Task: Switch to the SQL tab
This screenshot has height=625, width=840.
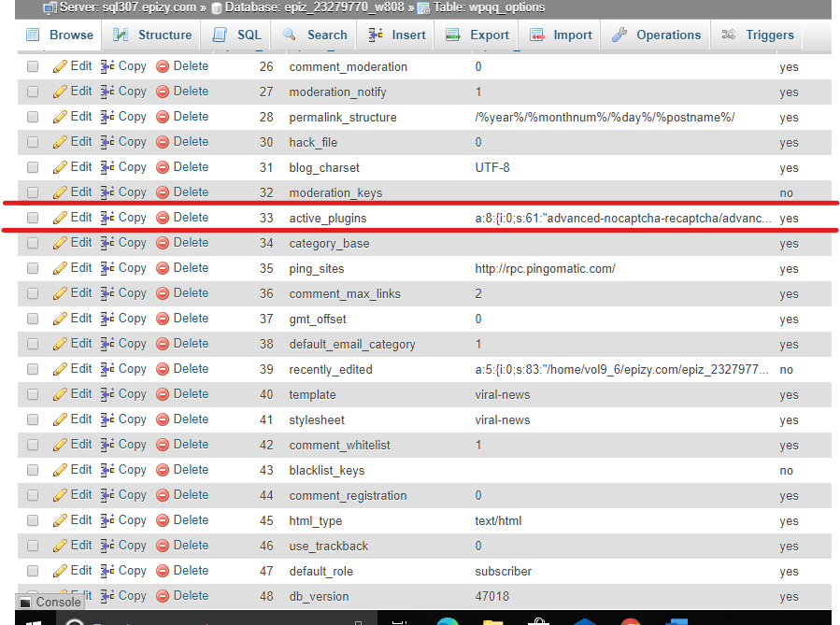Action: pos(236,35)
